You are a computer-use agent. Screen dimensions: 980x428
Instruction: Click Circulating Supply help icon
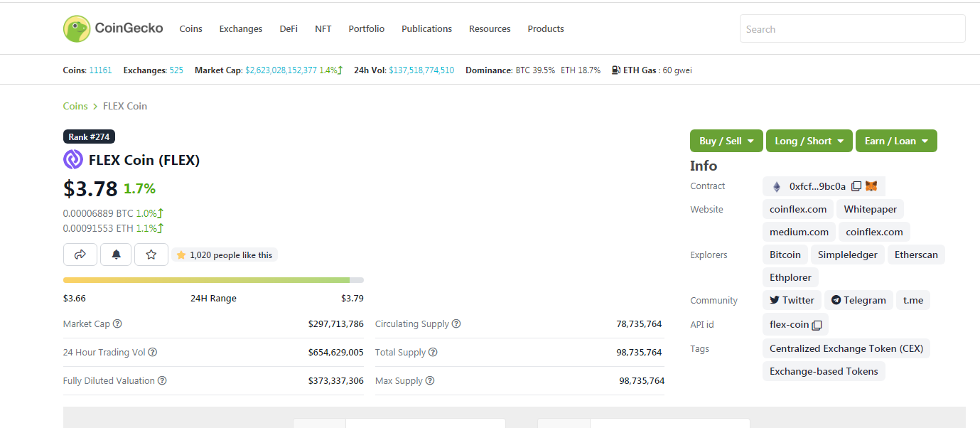[456, 323]
